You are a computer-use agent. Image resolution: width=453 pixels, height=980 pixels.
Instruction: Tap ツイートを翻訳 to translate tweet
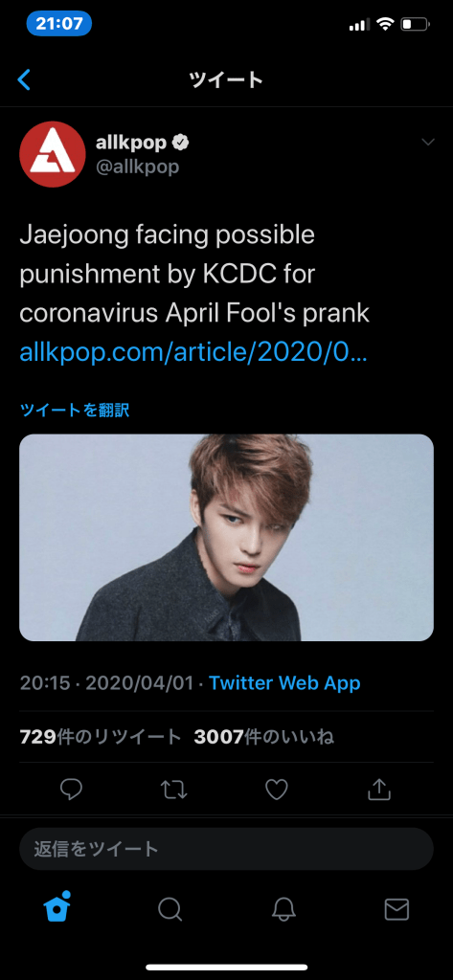click(75, 410)
